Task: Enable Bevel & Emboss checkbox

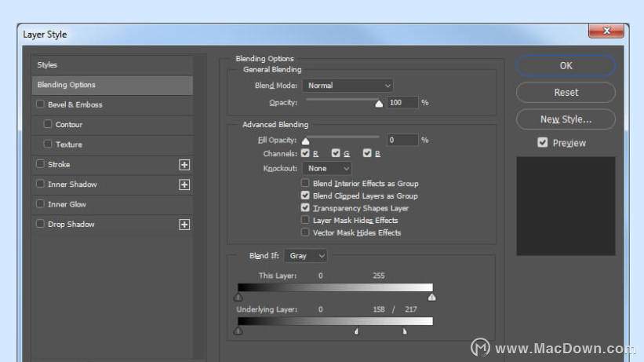Action: tap(40, 104)
